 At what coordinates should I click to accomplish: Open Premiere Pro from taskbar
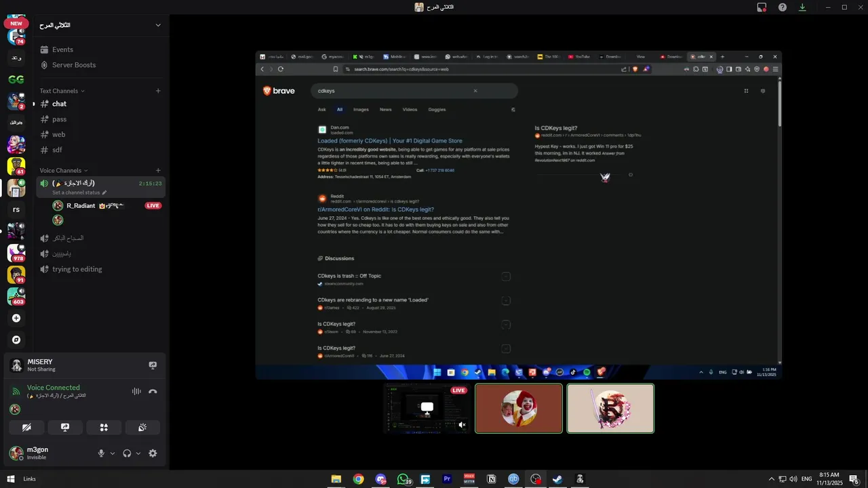(x=447, y=479)
